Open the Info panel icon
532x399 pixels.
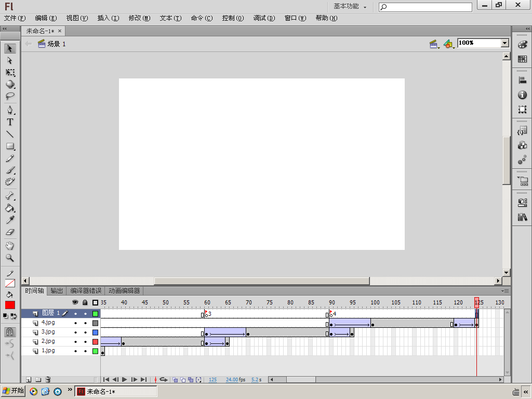(523, 95)
